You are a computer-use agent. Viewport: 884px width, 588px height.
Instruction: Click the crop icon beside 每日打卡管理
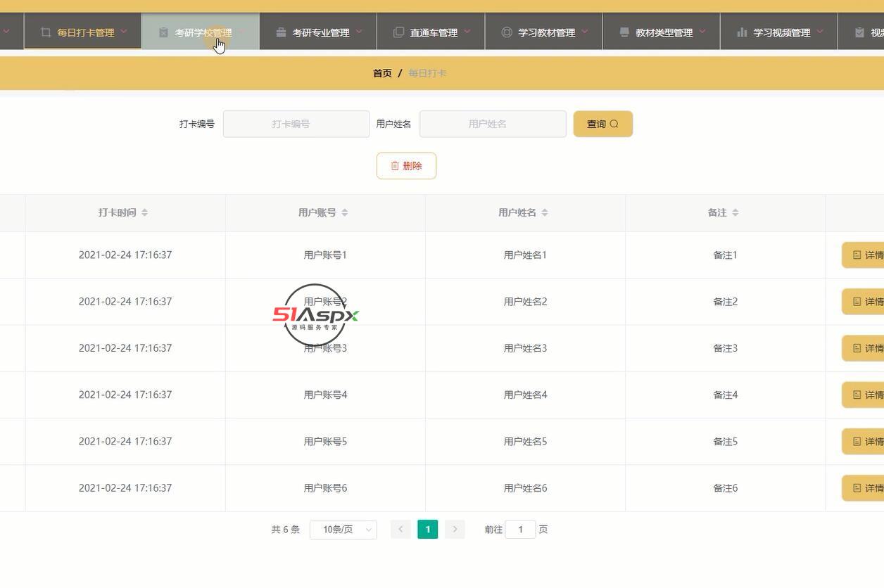tap(46, 32)
